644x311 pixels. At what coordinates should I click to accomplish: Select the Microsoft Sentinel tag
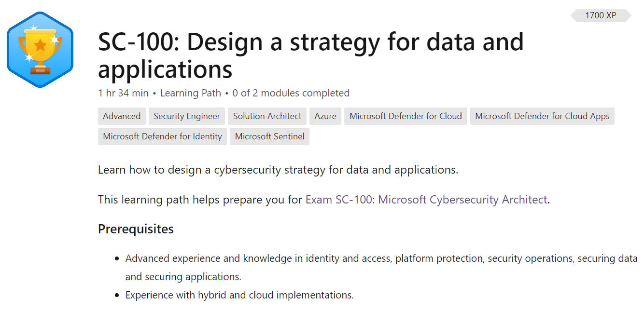[269, 136]
